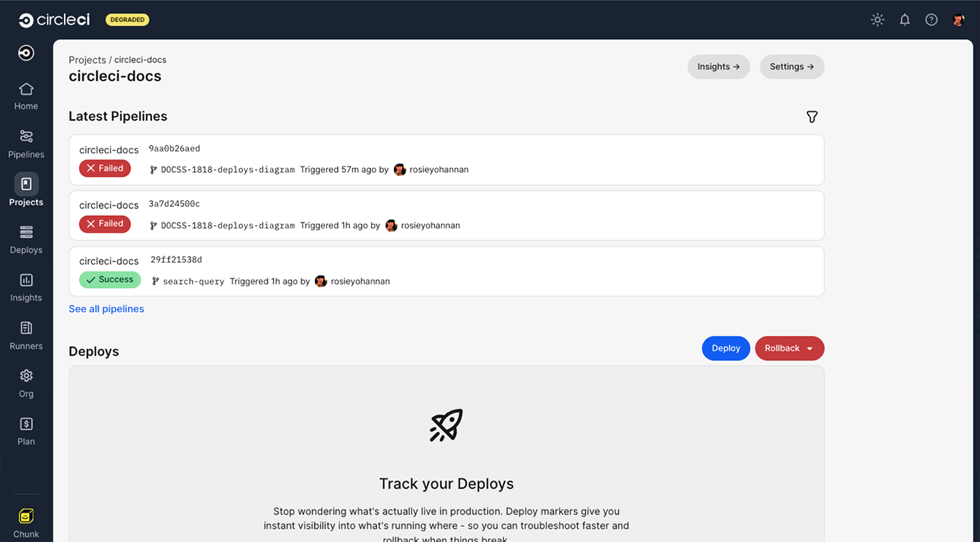This screenshot has height=542, width=980.
Task: Open Insights from the left sidebar
Action: click(26, 287)
